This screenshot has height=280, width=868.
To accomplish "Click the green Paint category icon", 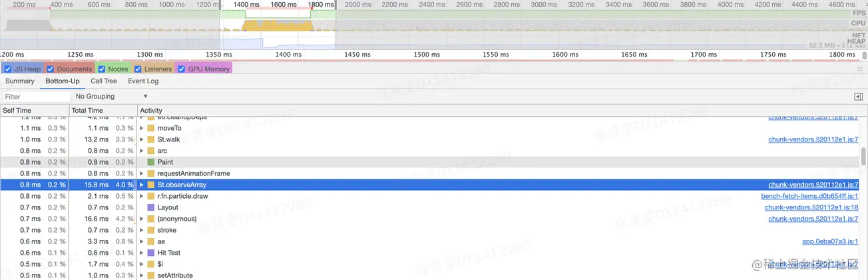I will [x=151, y=162].
